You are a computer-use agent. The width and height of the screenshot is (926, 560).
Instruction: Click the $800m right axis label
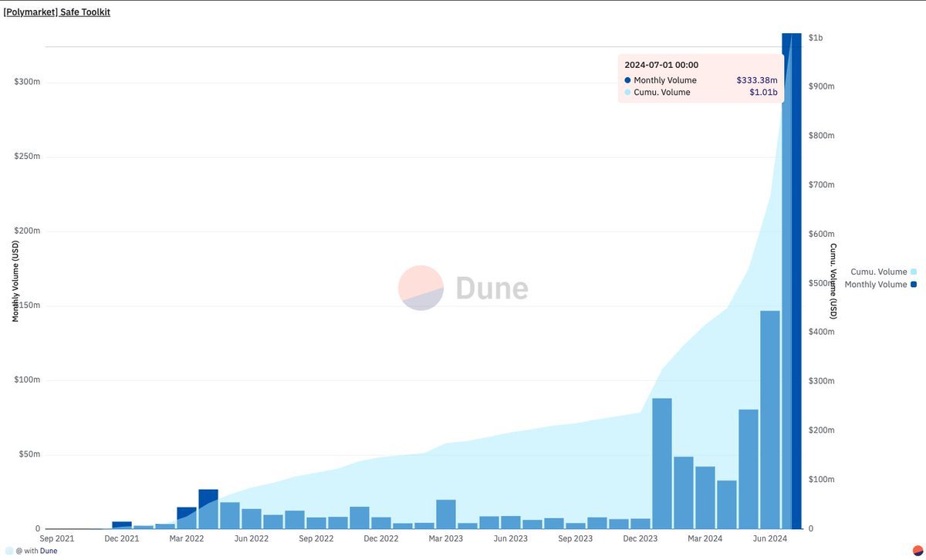click(821, 136)
